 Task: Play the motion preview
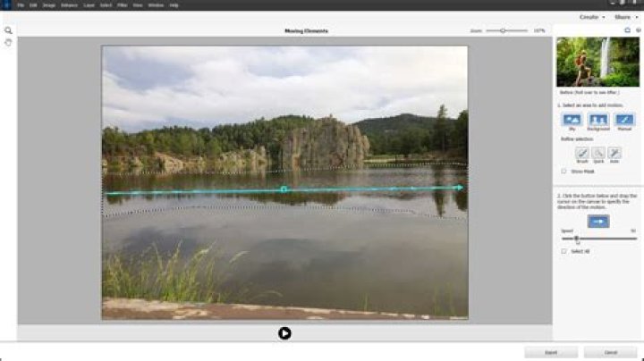[x=284, y=333]
